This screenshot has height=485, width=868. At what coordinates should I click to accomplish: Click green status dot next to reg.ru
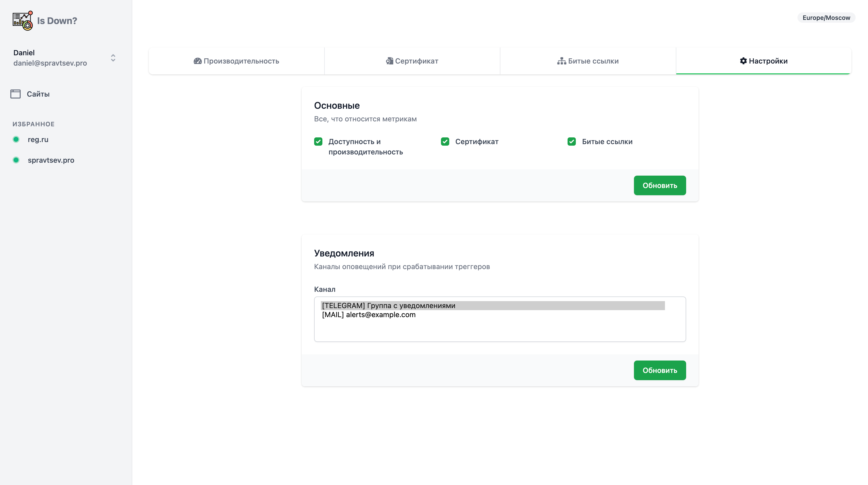tap(16, 139)
